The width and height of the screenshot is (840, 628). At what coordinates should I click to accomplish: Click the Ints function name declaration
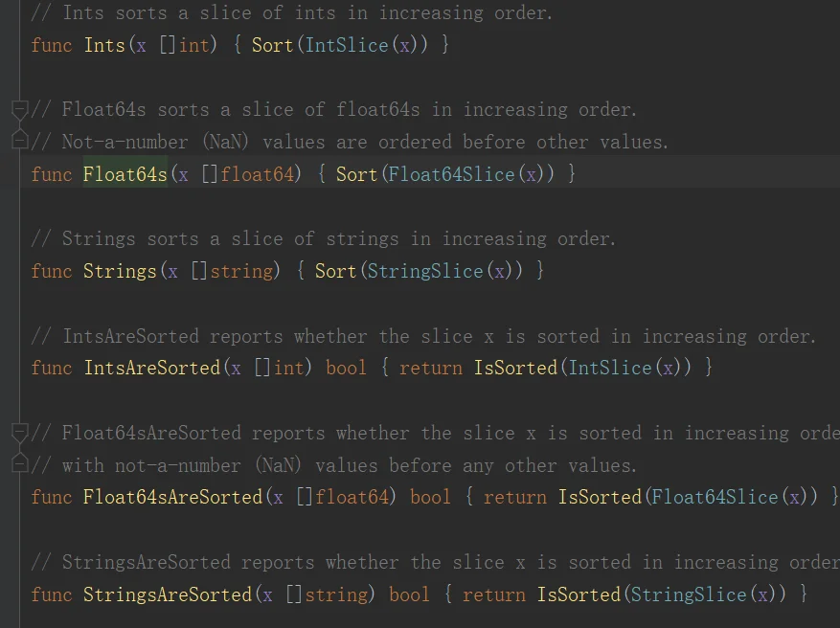coord(103,45)
